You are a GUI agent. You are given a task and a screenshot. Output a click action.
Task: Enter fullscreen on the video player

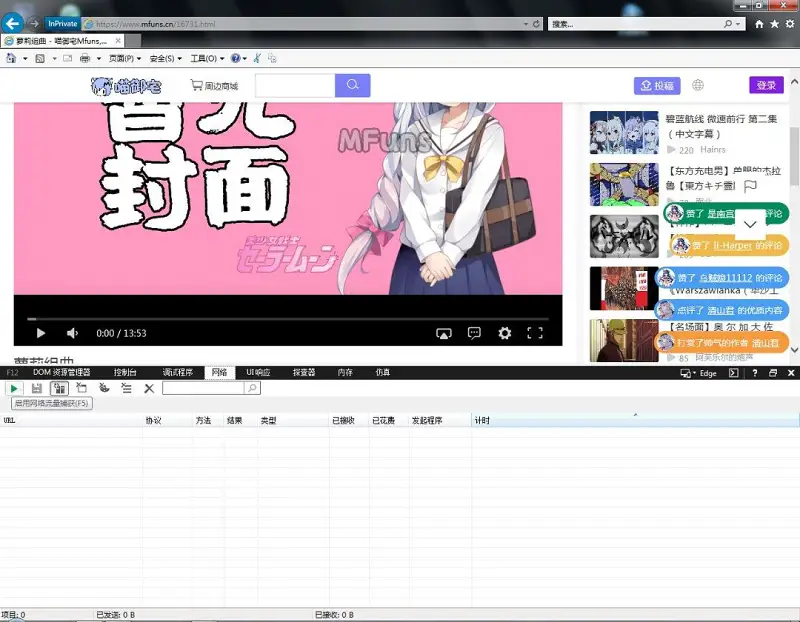[535, 333]
